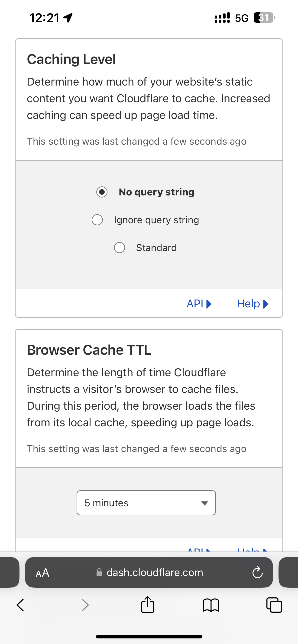Select the No query string radio button
The width and height of the screenshot is (298, 644).
click(x=102, y=192)
